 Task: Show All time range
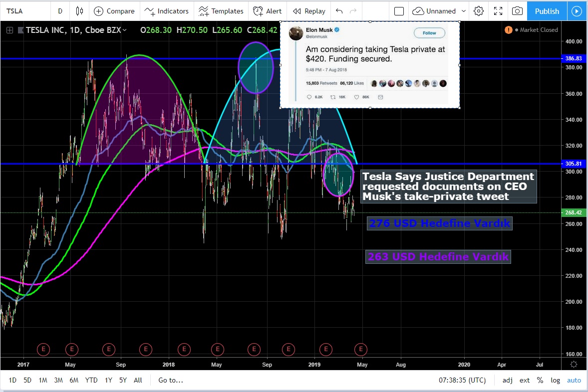pyautogui.click(x=138, y=380)
